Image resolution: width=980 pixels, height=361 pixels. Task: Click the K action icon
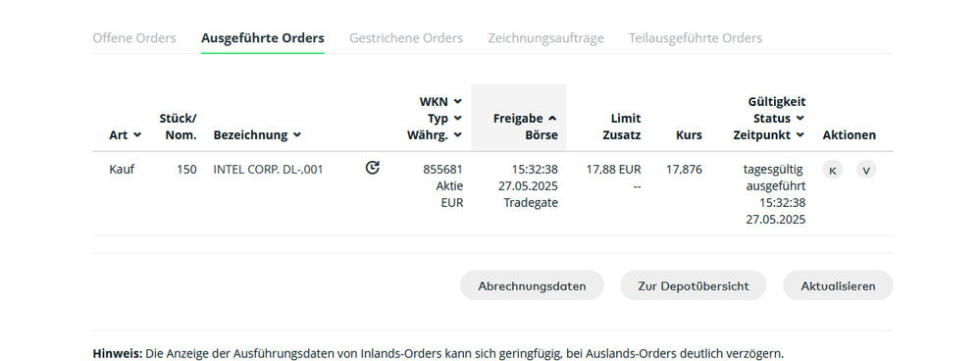point(832,170)
